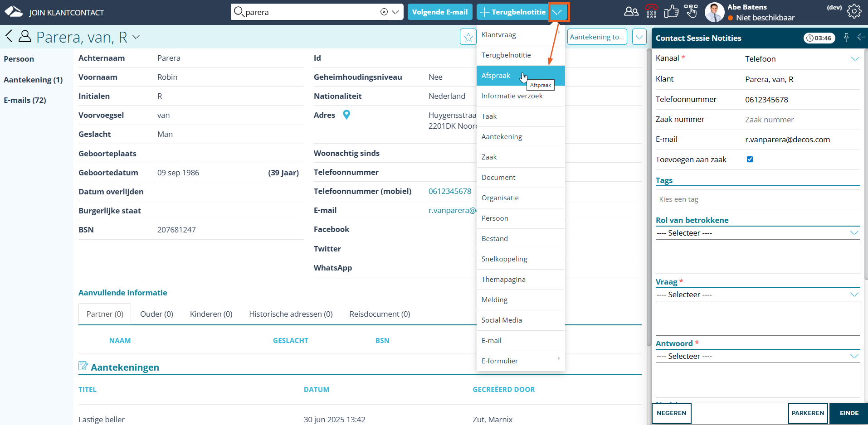Click the EINDE button
Image resolution: width=868 pixels, height=425 pixels.
click(x=848, y=413)
